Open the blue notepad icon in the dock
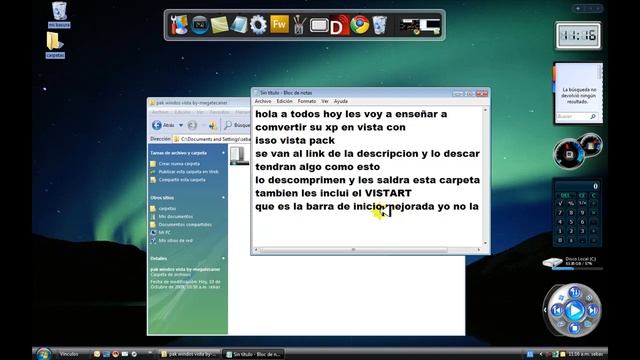Screen dimensions: 640x360 coord(239,25)
